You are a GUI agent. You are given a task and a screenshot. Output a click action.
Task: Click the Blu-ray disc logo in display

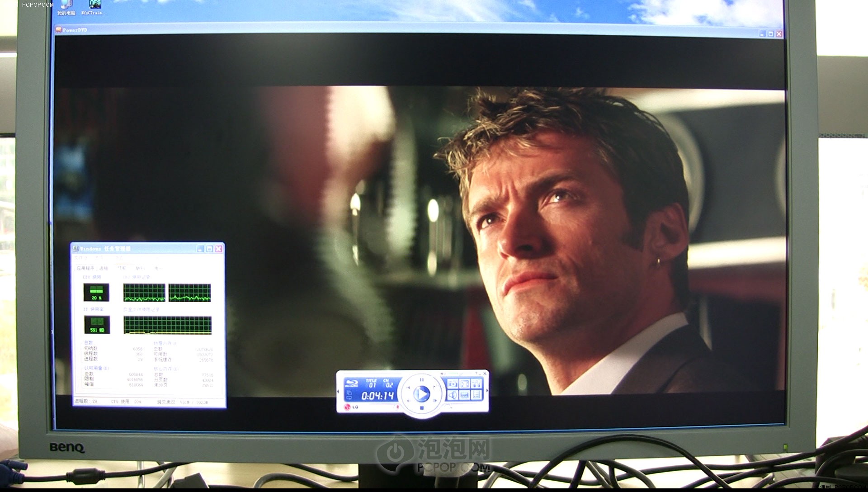coord(352,383)
